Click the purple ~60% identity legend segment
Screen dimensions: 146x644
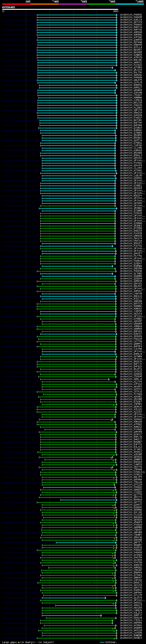tap(73, 4)
